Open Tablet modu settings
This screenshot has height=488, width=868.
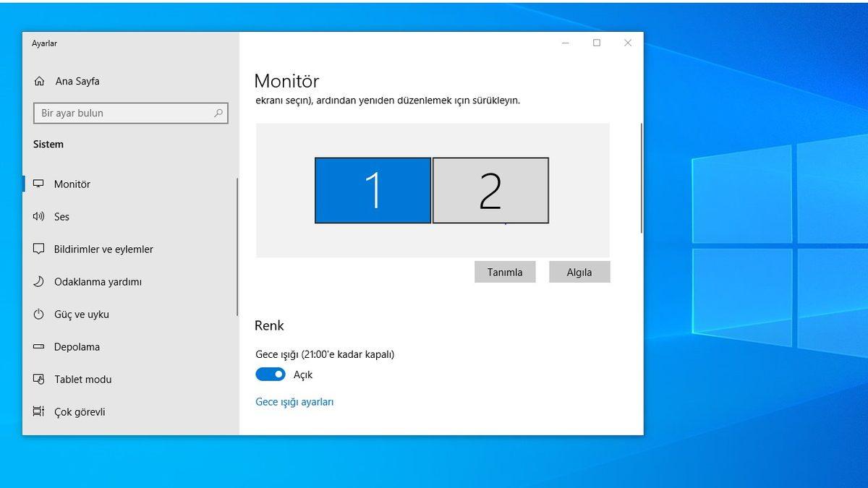pos(82,379)
